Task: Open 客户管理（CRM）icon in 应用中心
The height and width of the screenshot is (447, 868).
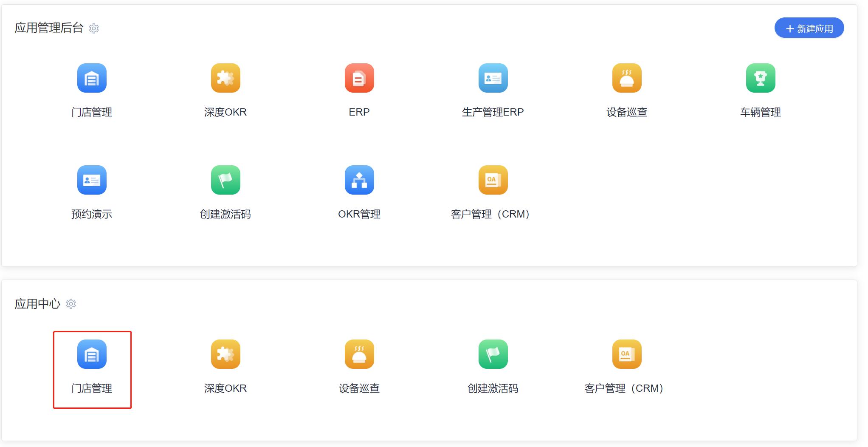Action: [x=627, y=354]
